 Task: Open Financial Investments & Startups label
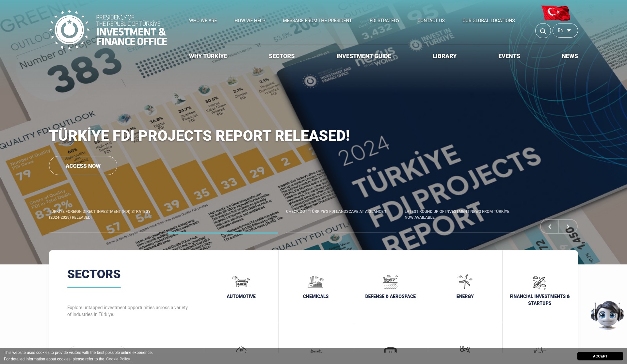click(539, 300)
